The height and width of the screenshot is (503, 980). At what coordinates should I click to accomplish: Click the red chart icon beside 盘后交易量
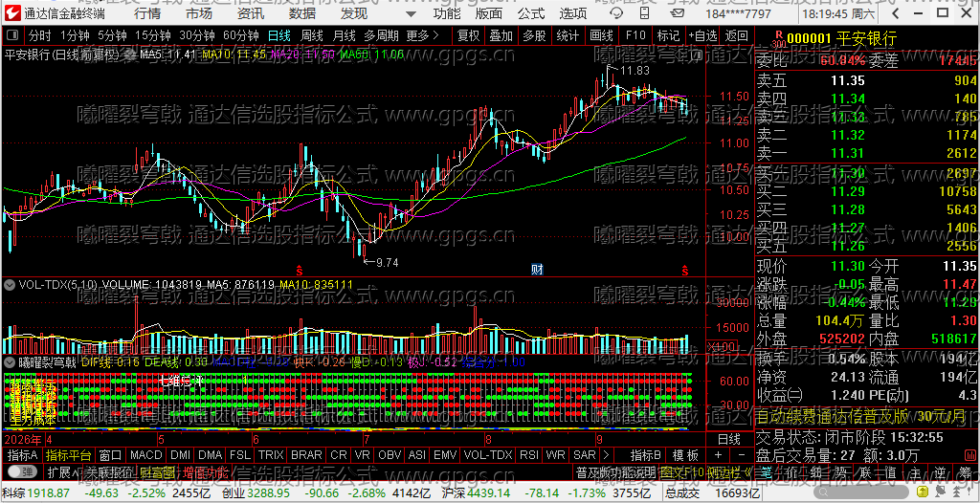(971, 453)
